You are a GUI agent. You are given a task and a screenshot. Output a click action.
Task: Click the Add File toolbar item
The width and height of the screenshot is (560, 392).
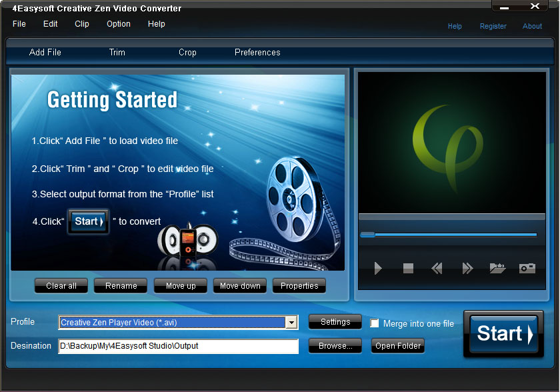point(45,53)
